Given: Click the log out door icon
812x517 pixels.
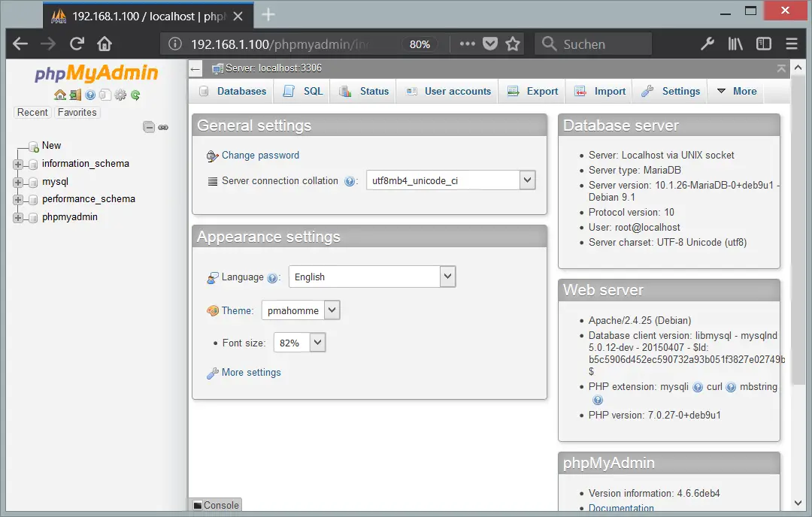Looking at the screenshot, I should (75, 95).
